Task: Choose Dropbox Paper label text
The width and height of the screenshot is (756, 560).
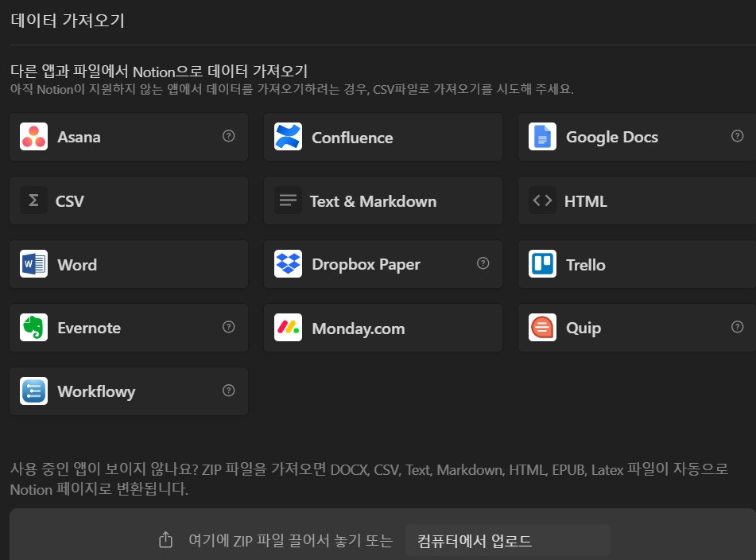Action: tap(366, 265)
